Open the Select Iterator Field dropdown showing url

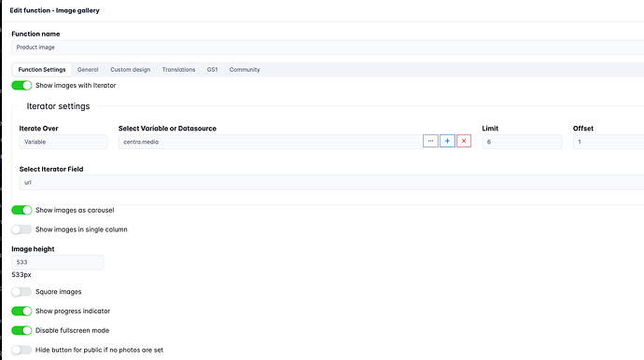[x=331, y=183]
